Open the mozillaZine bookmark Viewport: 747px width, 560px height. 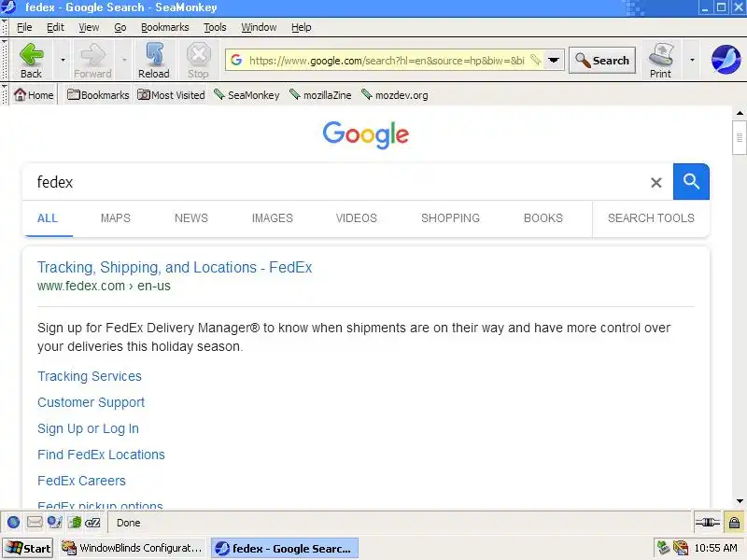[320, 95]
